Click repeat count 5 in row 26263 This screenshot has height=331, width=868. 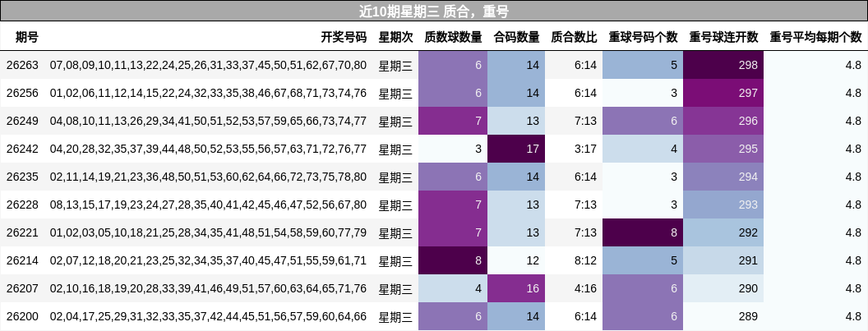tap(644, 66)
